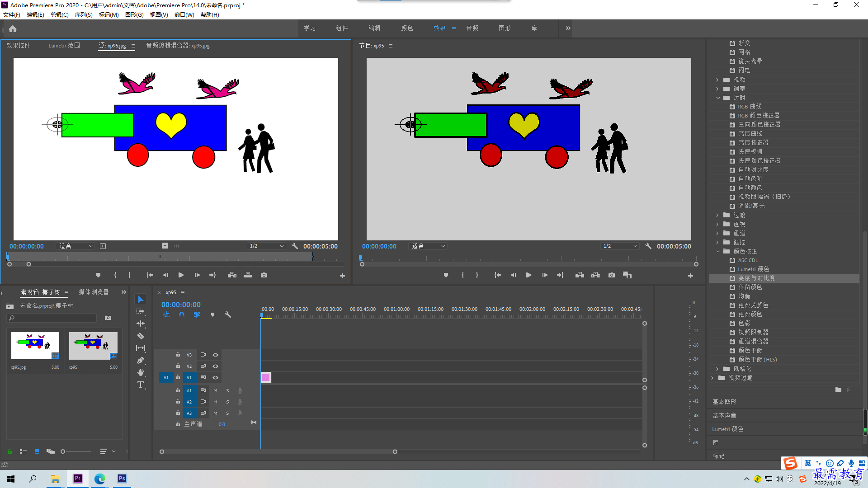868x488 pixels.
Task: Collapse the 过时 effects folder
Action: pos(718,98)
